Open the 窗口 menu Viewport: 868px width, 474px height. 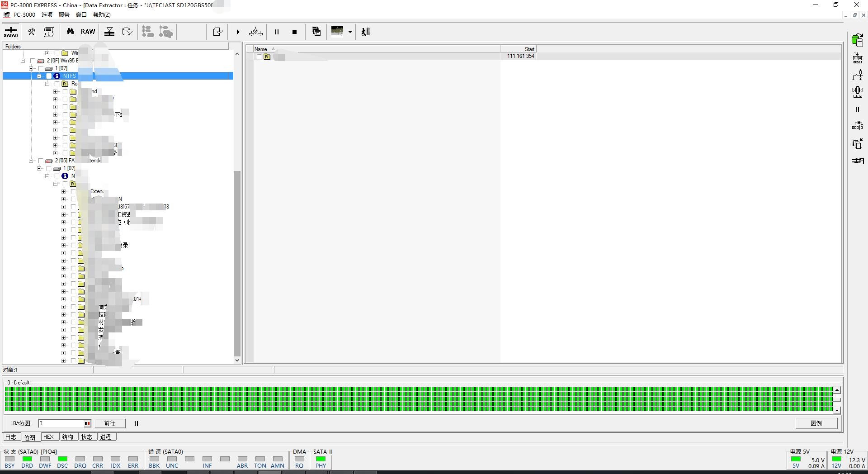(81, 14)
